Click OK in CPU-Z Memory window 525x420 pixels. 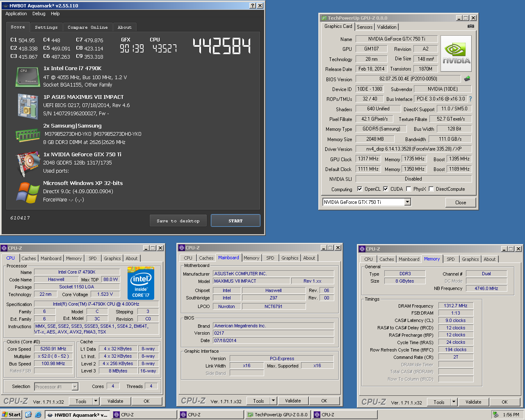(504, 402)
